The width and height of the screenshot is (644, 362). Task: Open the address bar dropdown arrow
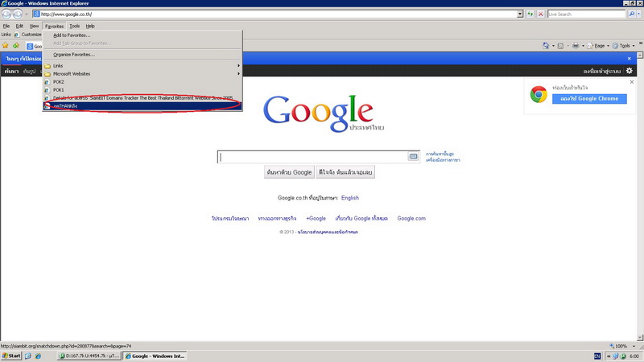point(520,14)
